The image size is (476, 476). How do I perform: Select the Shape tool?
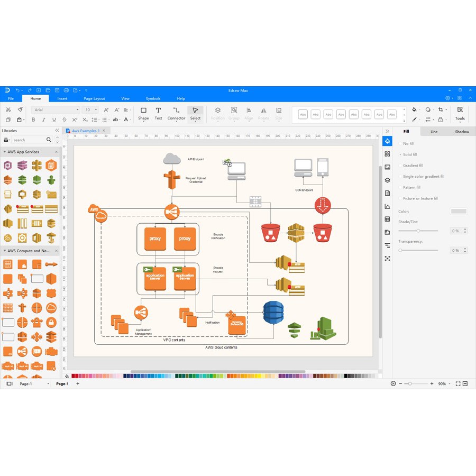[x=143, y=114]
